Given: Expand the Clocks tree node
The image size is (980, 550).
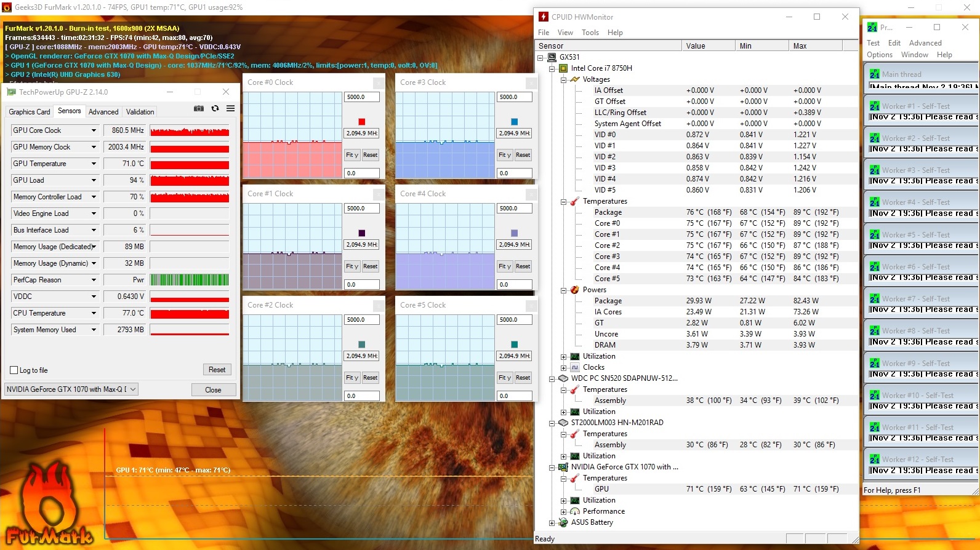Looking at the screenshot, I should pos(563,367).
